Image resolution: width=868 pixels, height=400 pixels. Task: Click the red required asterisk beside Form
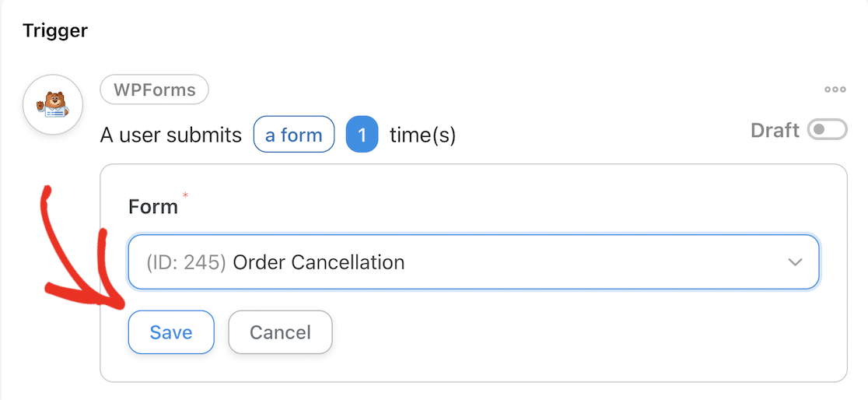point(185,196)
